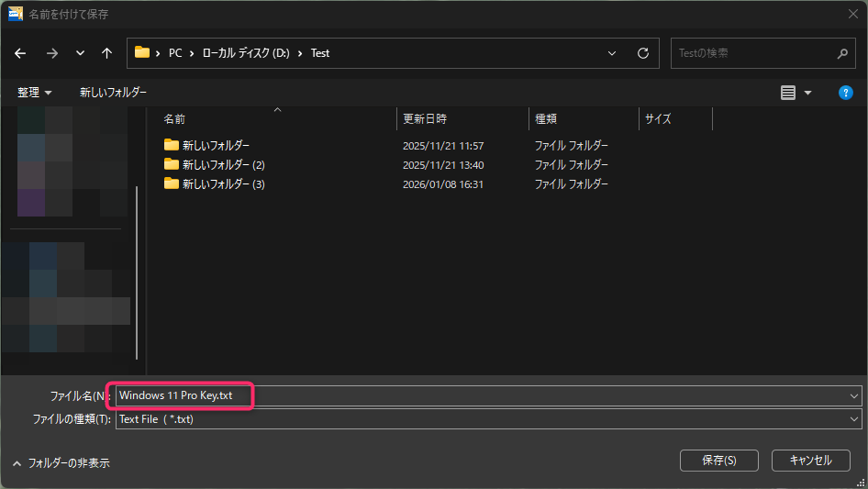Click 新しいフォルダー toolbar command
Screen dimensions: 868x489
pos(113,93)
